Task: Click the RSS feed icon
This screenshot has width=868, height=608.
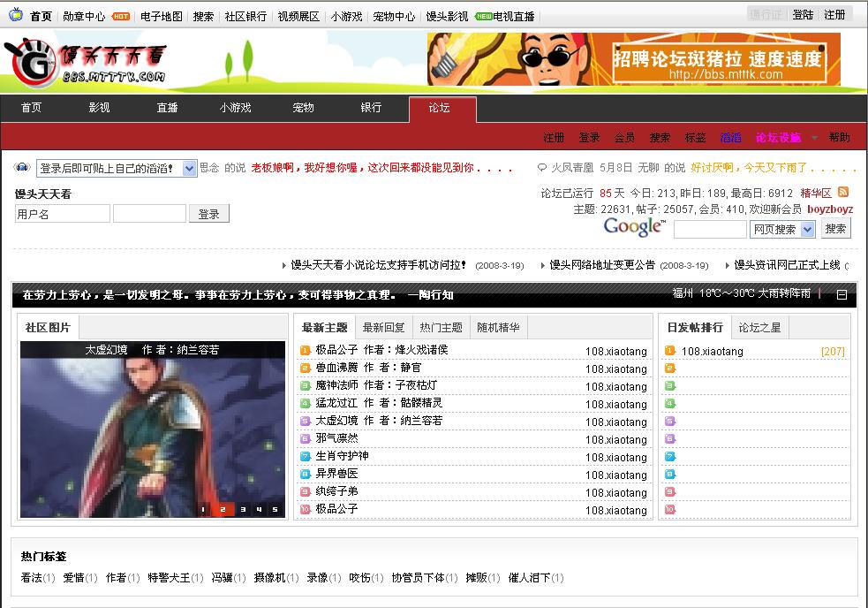Action: 843,192
